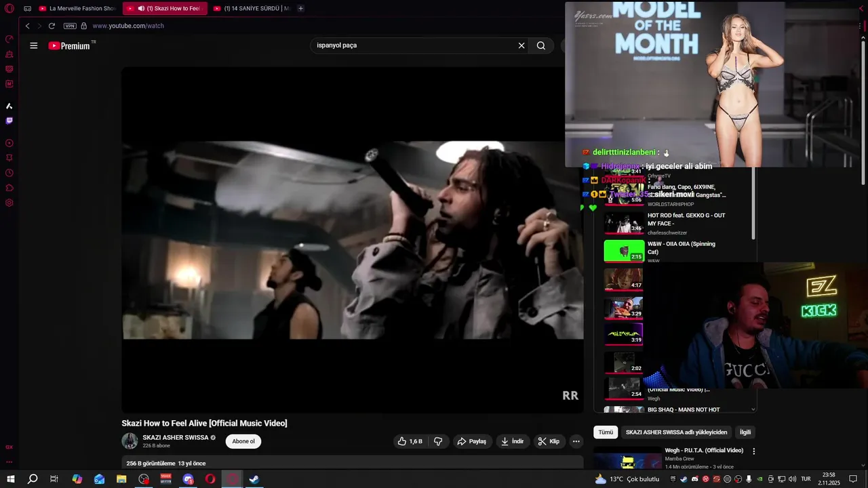Switch to La Merveille Fashion Show tab
The height and width of the screenshot is (488, 868).
pos(77,8)
